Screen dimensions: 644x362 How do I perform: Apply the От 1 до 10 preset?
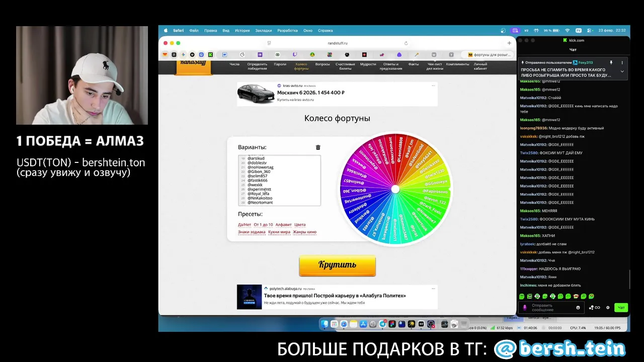[263, 225]
